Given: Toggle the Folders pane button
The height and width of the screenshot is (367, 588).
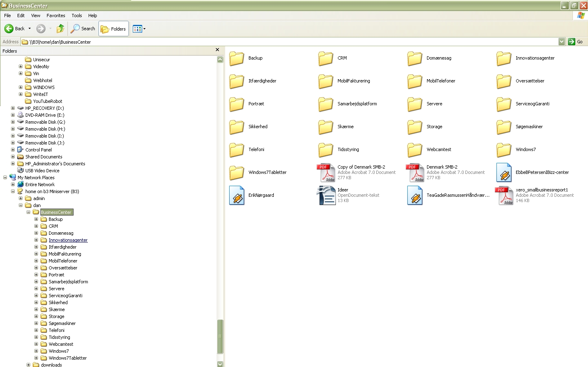Looking at the screenshot, I should 114,29.
